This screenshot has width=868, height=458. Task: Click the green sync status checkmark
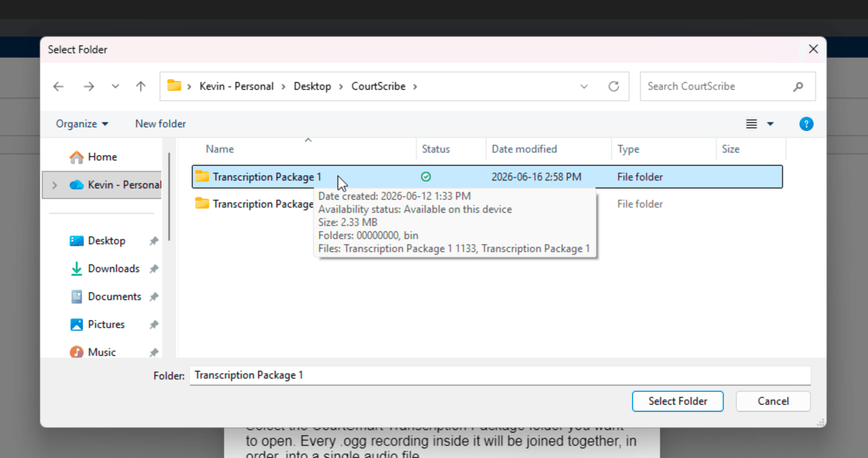pos(426,177)
